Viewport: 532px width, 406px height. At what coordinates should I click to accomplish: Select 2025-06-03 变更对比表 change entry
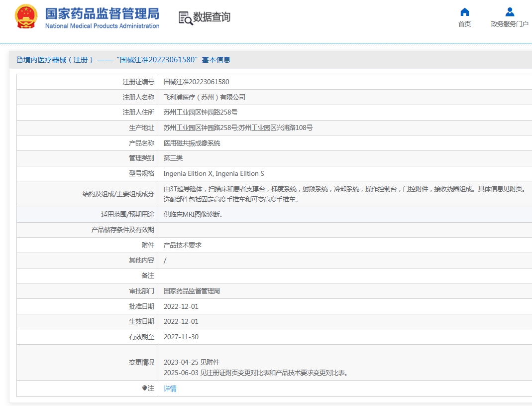(256, 373)
